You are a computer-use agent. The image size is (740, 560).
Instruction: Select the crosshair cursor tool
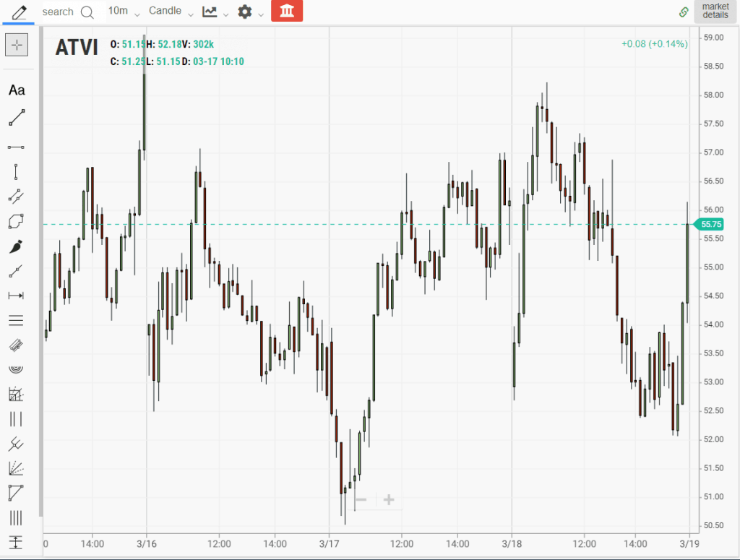[x=17, y=45]
